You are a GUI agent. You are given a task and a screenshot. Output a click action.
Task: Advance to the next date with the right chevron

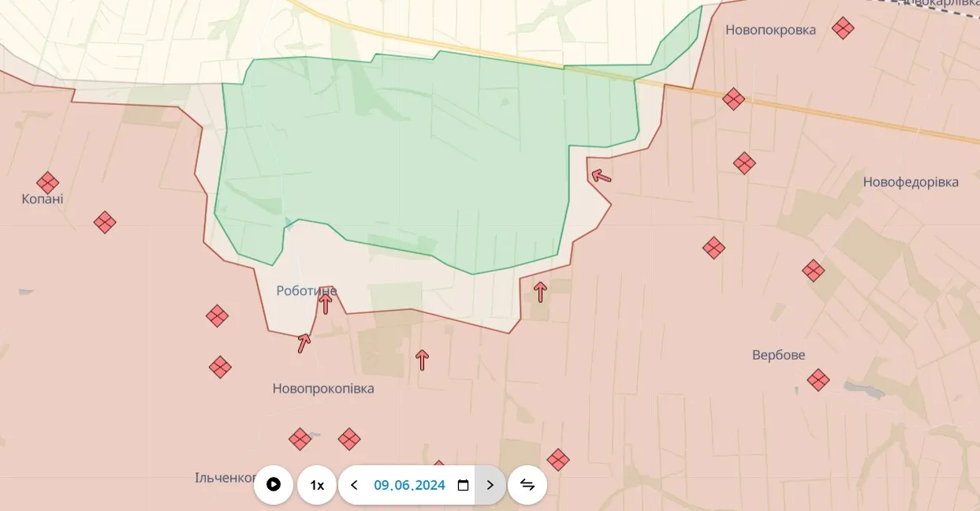click(490, 485)
